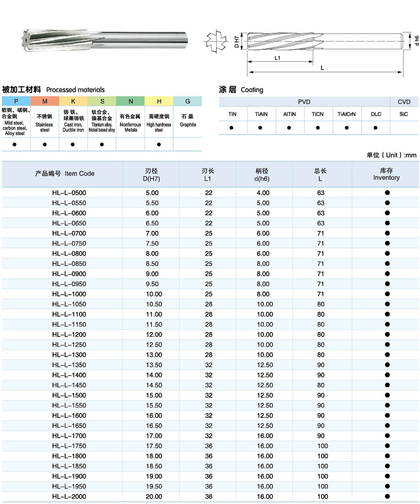Select item code HL-L-1750
This screenshot has height=504, width=420.
click(x=69, y=446)
